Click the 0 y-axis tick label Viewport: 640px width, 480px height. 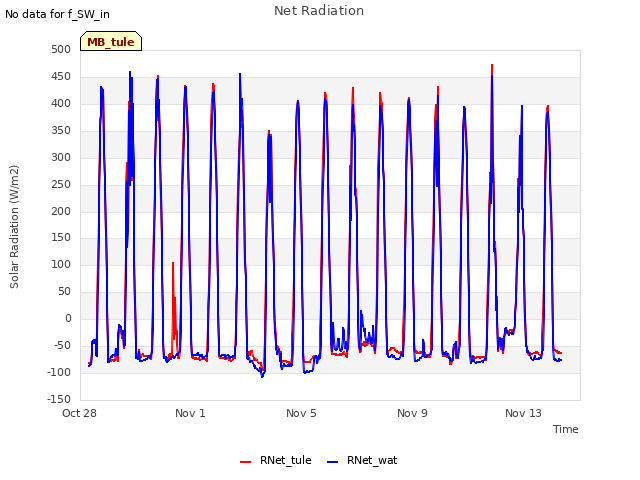pyautogui.click(x=68, y=318)
